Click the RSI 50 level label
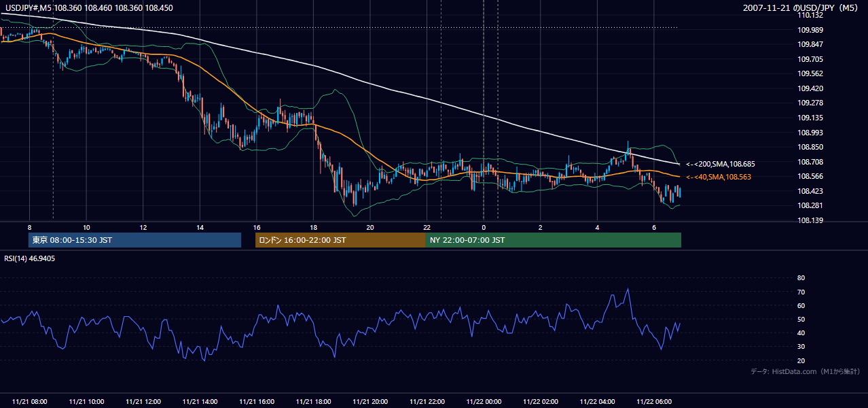The image size is (868, 408). [x=801, y=319]
